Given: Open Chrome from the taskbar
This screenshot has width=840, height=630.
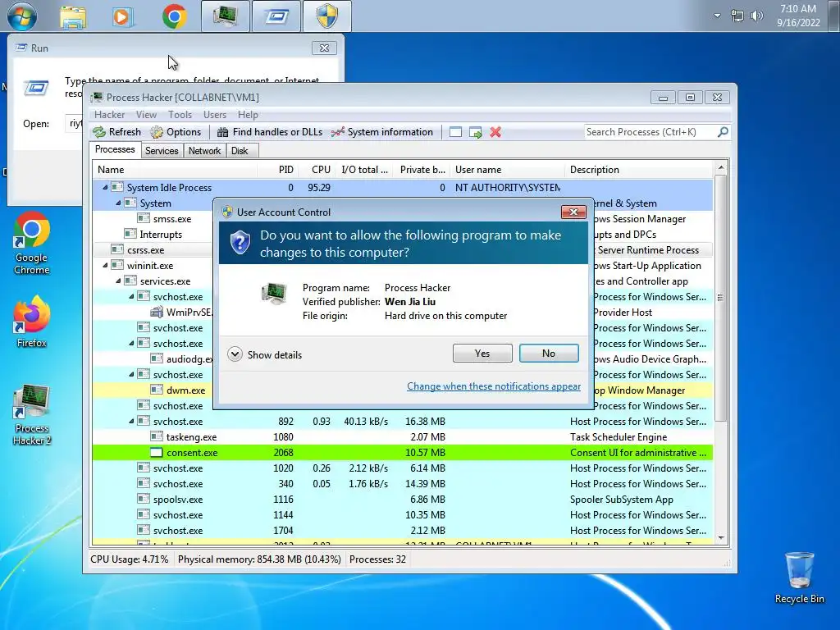Looking at the screenshot, I should click(x=174, y=16).
